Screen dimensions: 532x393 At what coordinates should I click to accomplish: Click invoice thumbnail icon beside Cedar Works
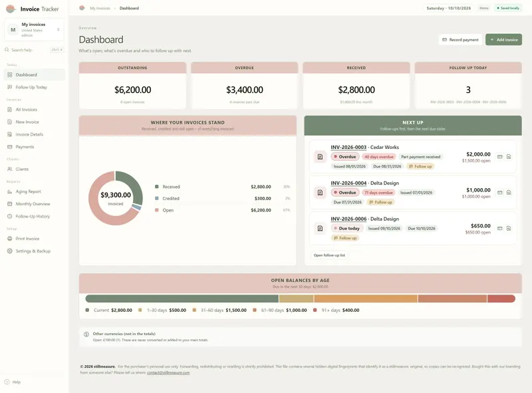click(x=320, y=157)
